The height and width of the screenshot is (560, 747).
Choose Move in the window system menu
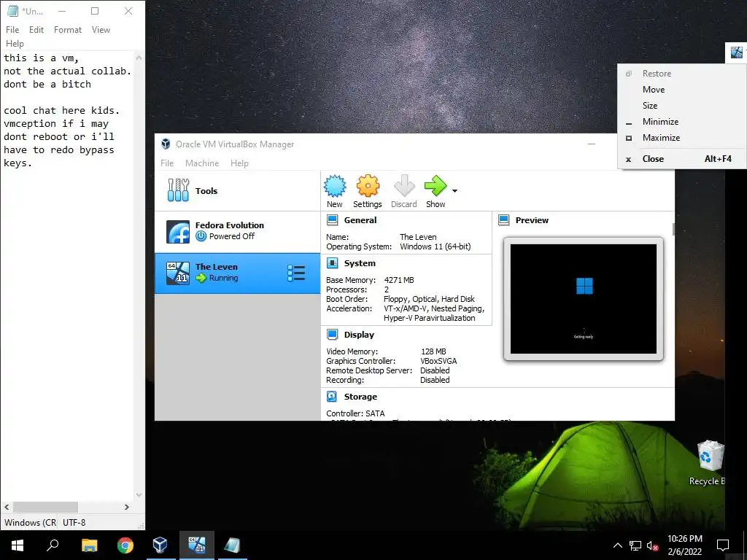click(682, 90)
